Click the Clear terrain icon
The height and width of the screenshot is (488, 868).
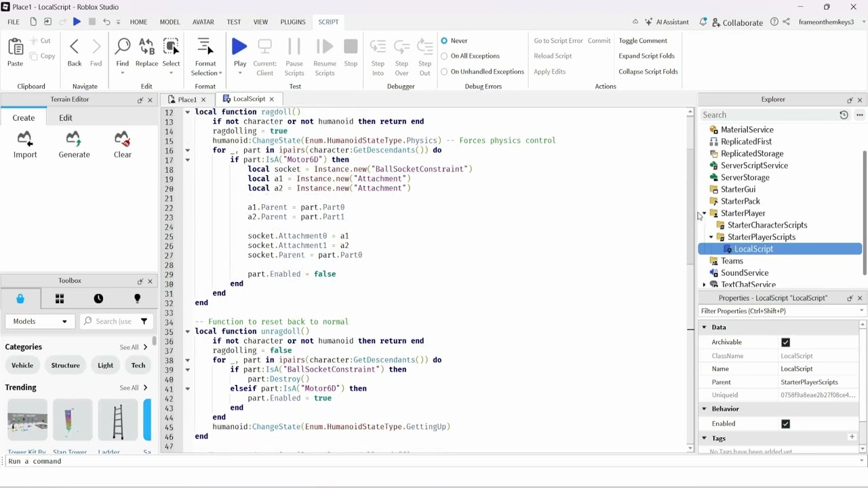[x=123, y=139]
